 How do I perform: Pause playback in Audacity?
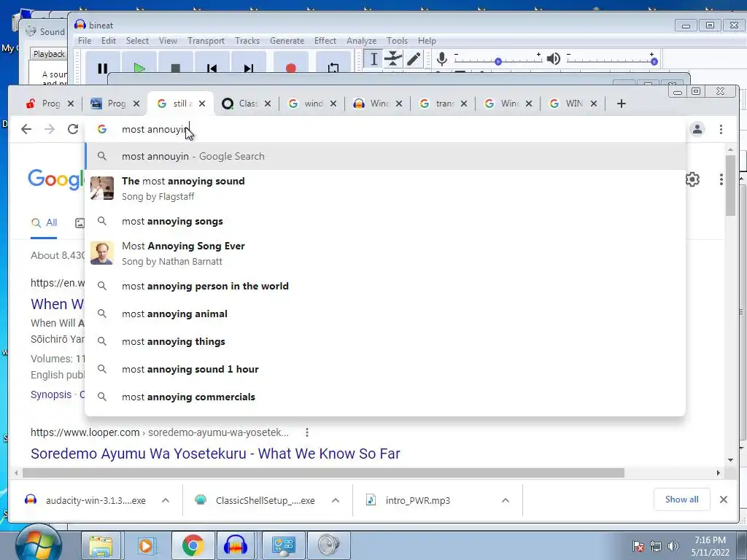[102, 63]
